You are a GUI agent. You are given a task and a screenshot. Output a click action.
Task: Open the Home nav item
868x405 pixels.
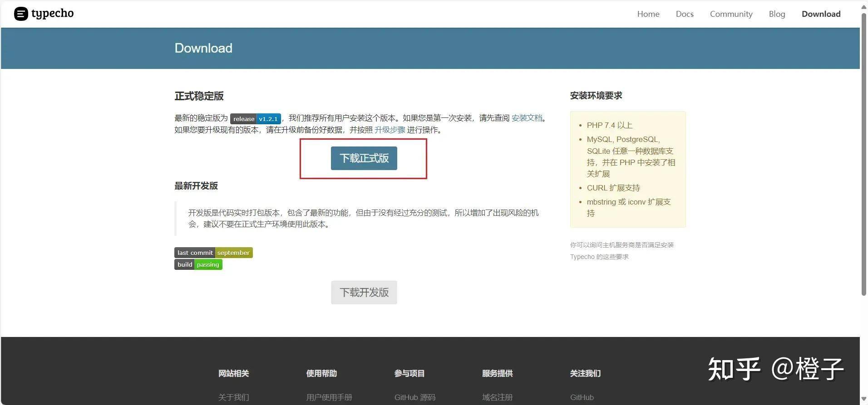coord(648,14)
